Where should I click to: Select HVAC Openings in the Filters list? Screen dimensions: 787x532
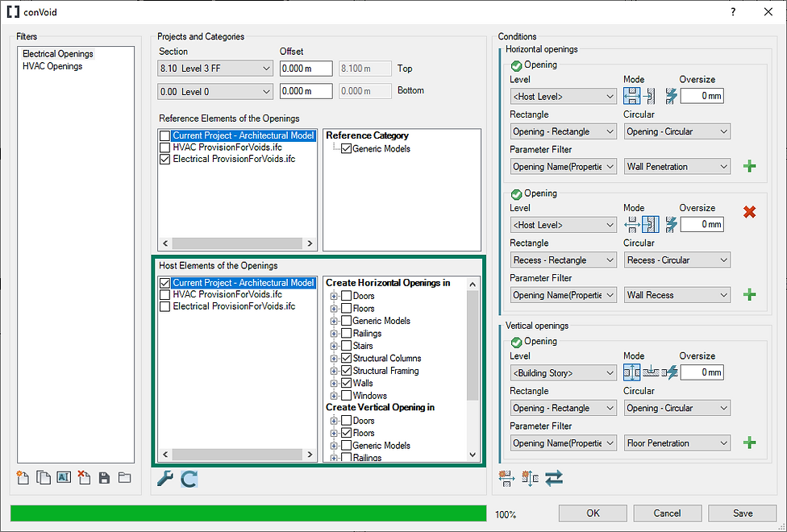(x=56, y=66)
